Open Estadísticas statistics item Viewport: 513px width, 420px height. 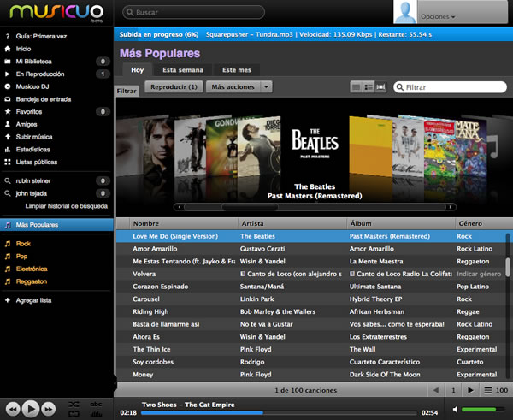(32, 150)
